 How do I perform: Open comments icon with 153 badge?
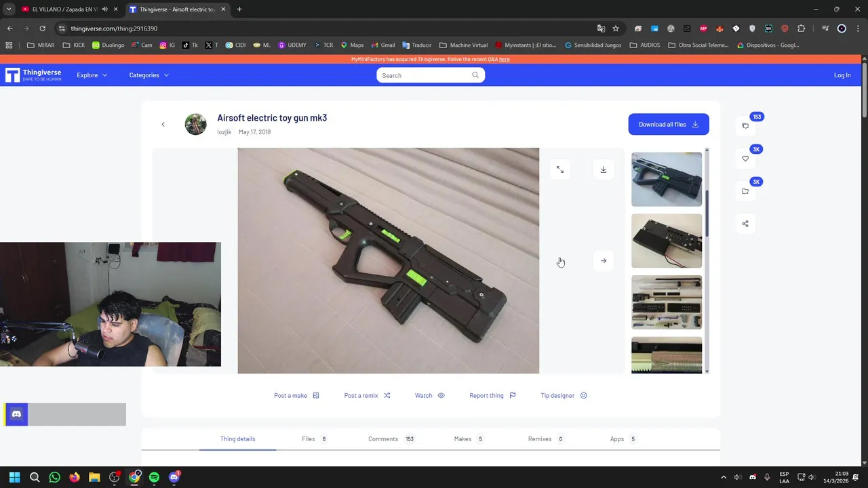click(x=745, y=125)
